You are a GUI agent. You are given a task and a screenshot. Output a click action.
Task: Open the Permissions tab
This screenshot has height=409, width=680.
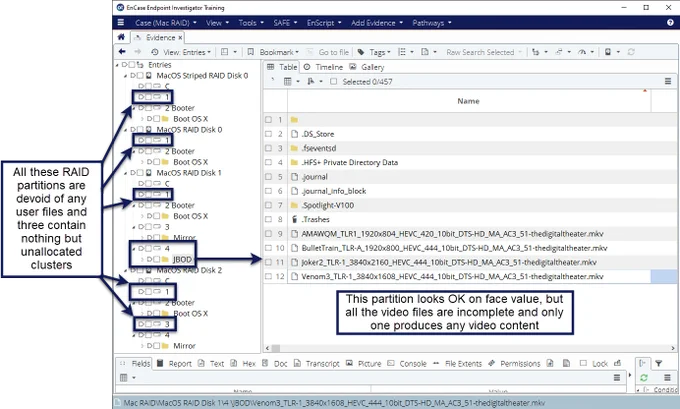(x=514, y=363)
